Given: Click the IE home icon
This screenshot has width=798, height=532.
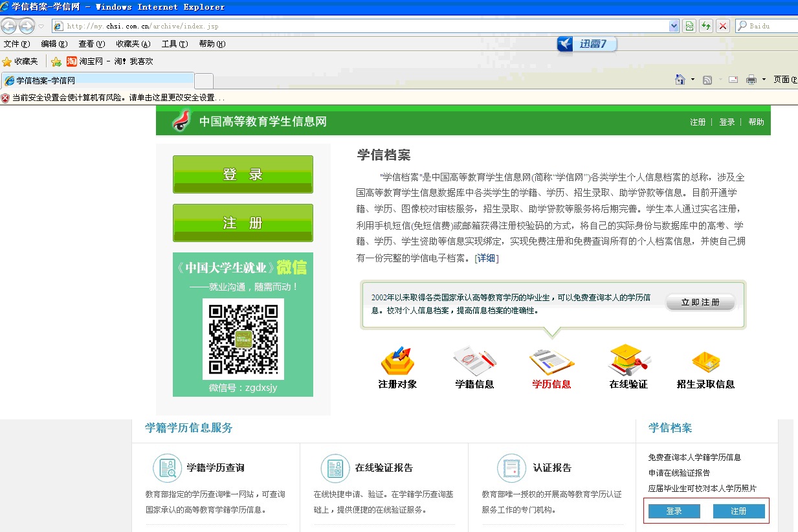Looking at the screenshot, I should click(680, 80).
